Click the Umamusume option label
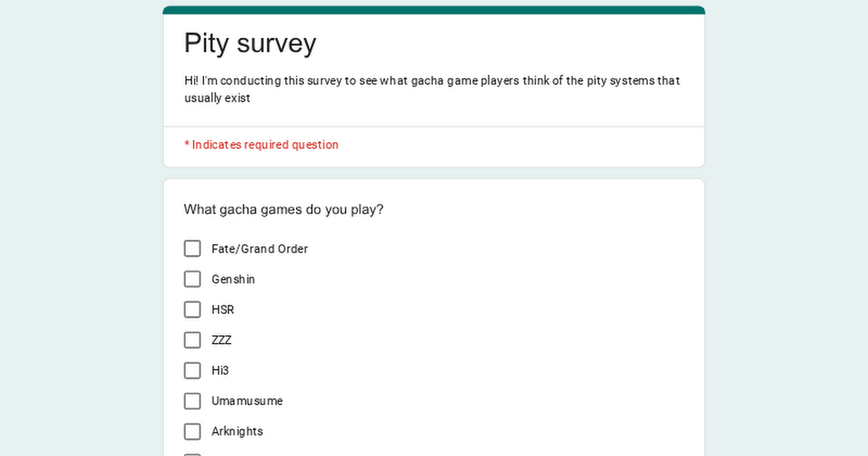The width and height of the screenshot is (868, 456). [x=247, y=401]
